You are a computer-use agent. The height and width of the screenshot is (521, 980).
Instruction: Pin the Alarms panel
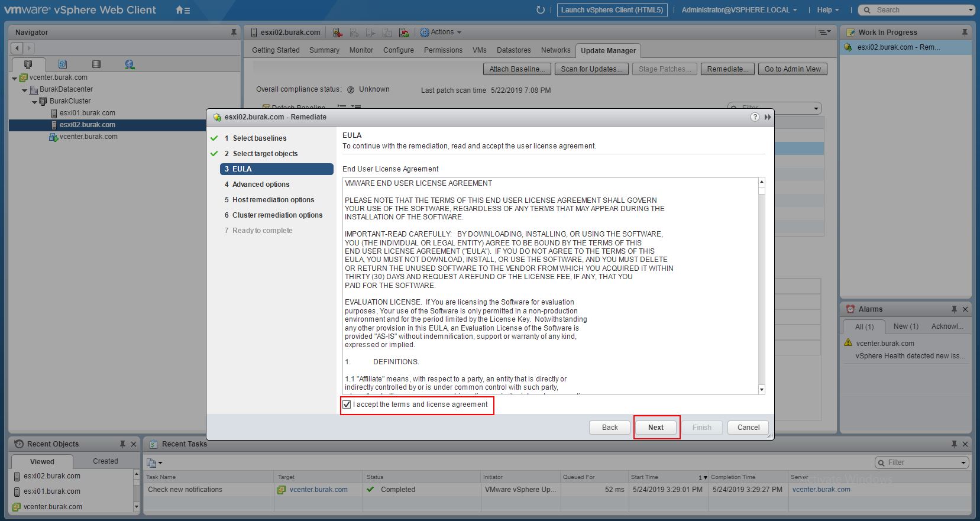[x=954, y=309]
